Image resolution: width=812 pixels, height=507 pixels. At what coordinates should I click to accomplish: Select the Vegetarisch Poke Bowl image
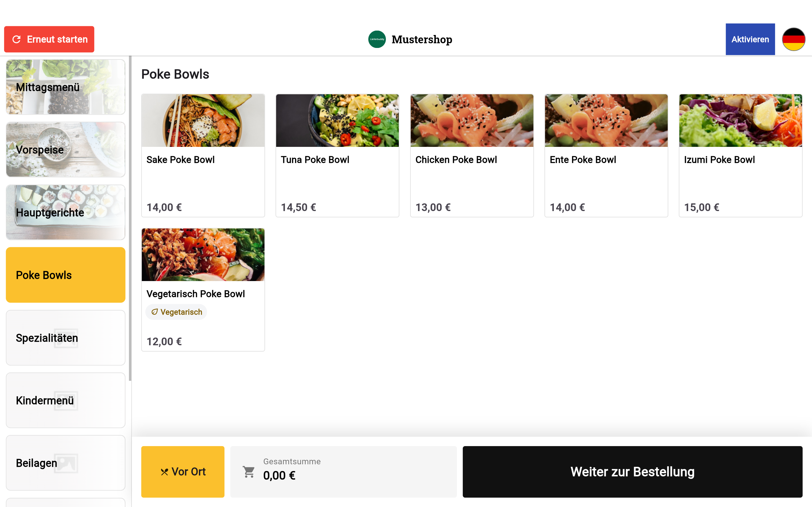pos(203,255)
